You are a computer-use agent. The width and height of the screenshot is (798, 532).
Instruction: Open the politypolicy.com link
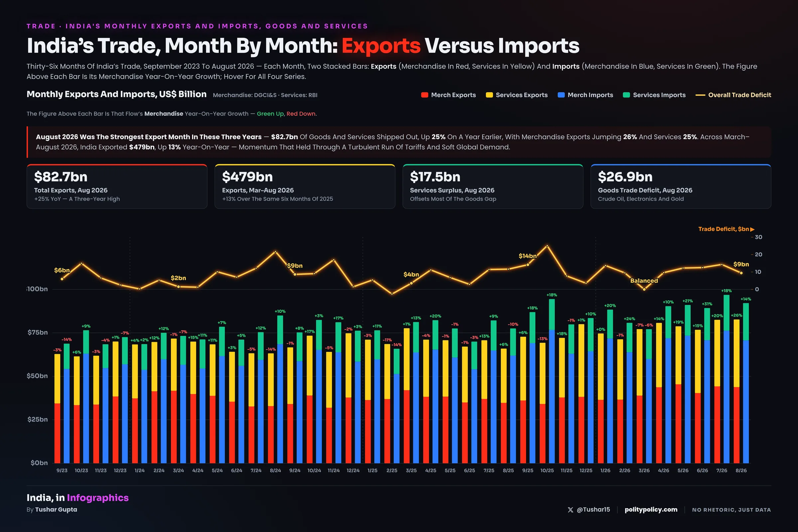[651, 510]
